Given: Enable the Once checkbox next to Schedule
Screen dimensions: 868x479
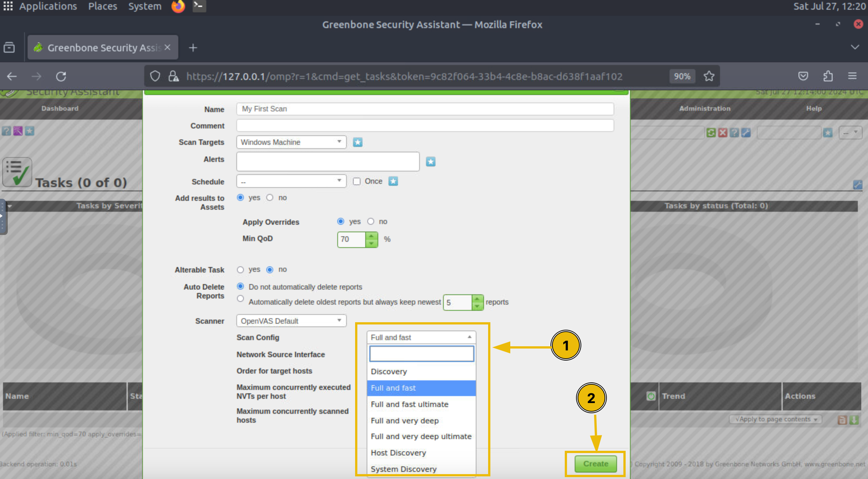Looking at the screenshot, I should (357, 181).
